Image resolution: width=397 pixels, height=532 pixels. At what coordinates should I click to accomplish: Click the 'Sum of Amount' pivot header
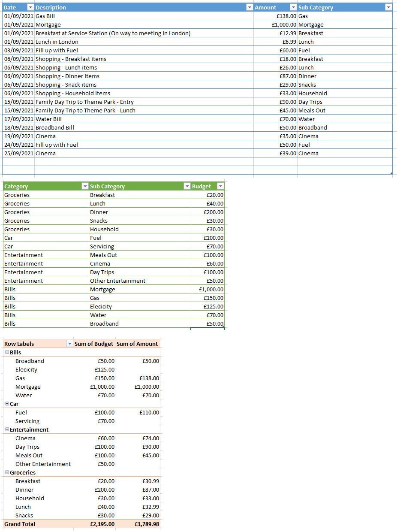[x=137, y=344]
